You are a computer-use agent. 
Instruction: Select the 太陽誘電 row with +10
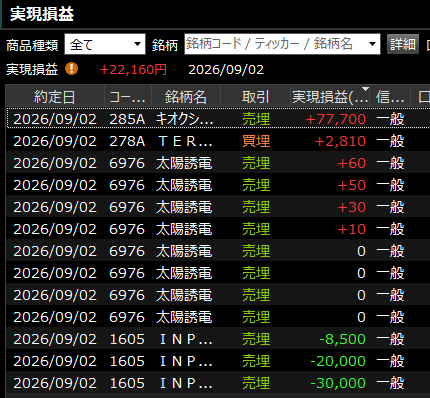pyautogui.click(x=218, y=229)
